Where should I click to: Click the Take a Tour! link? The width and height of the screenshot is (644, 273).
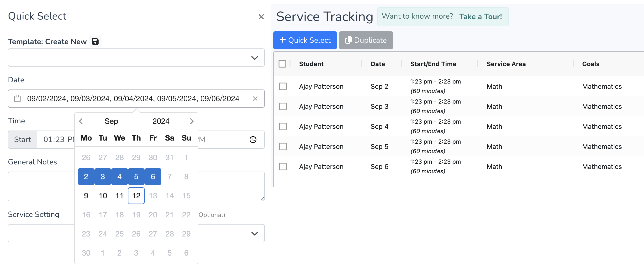(480, 16)
